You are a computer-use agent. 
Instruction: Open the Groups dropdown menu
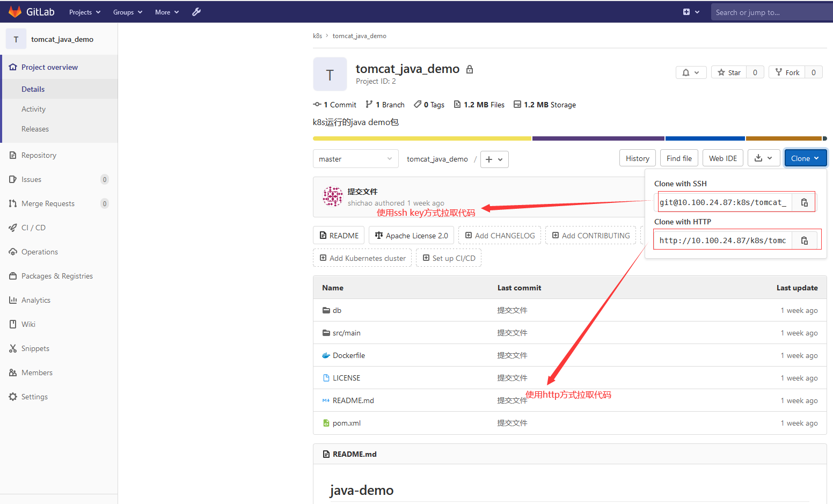click(128, 12)
